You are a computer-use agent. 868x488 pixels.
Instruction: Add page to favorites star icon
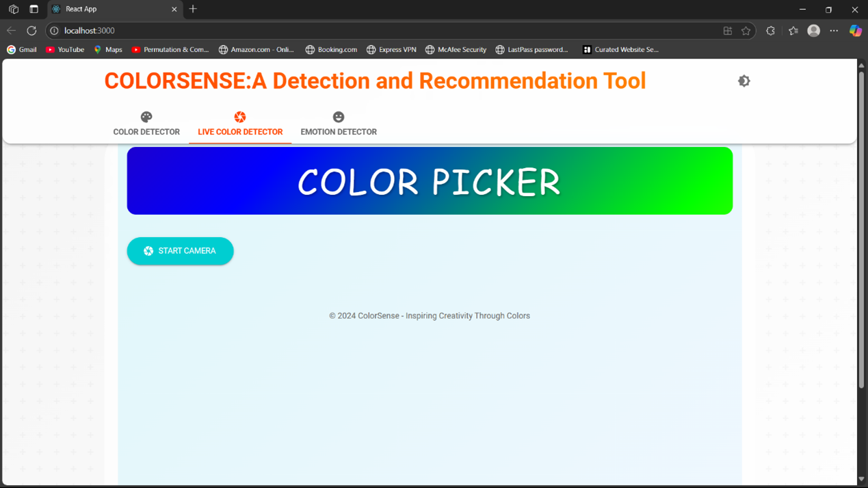(x=746, y=31)
